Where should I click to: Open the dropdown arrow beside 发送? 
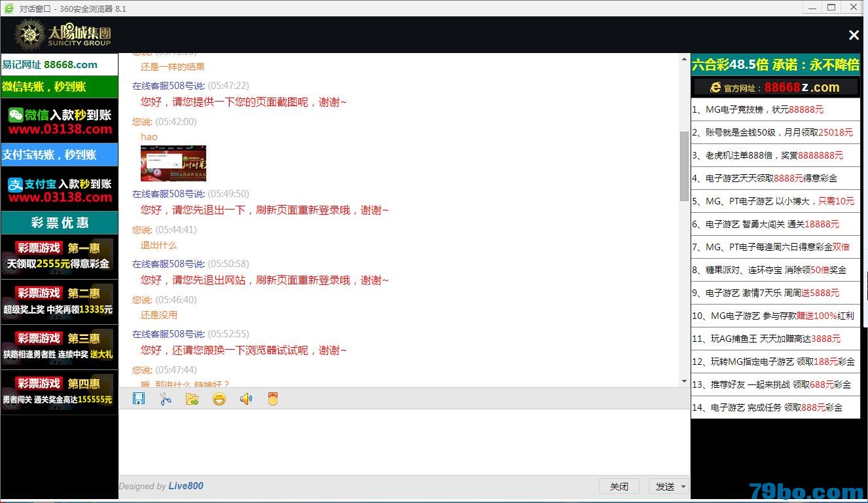click(x=684, y=487)
